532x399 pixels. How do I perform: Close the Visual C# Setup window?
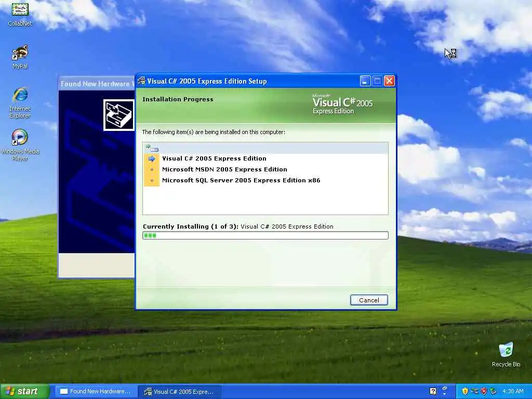click(390, 81)
